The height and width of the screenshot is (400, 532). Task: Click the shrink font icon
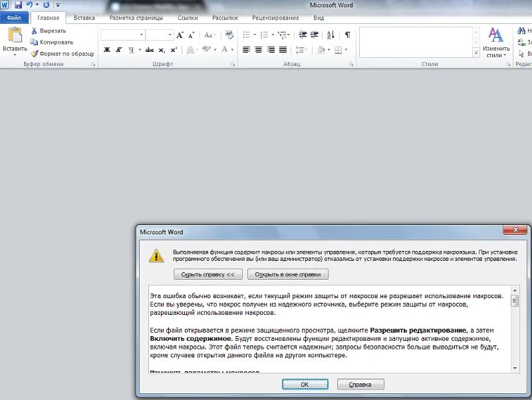tap(192, 35)
